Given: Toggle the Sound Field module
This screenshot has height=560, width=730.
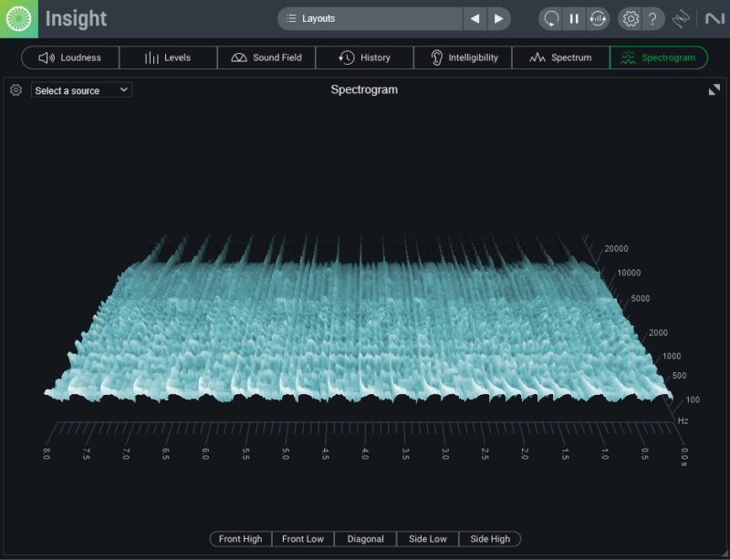Looking at the screenshot, I should (x=266, y=57).
